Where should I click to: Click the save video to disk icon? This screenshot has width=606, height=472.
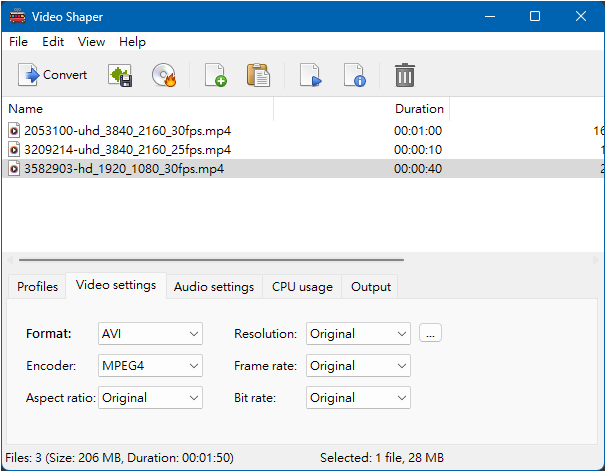(x=120, y=75)
